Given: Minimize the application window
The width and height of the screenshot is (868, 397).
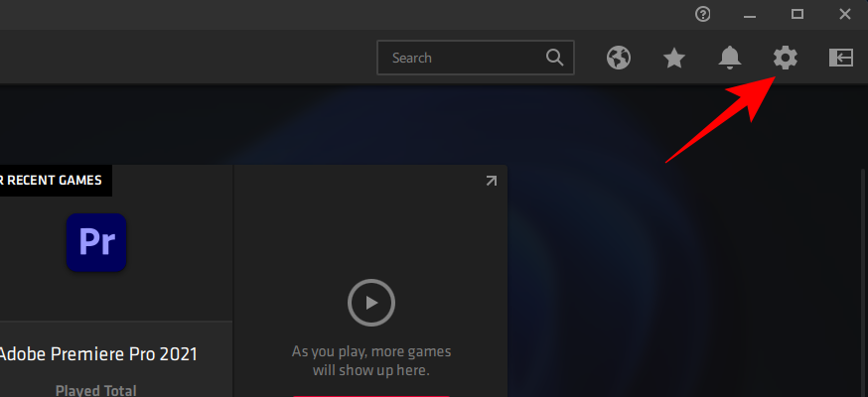Looking at the screenshot, I should (750, 15).
